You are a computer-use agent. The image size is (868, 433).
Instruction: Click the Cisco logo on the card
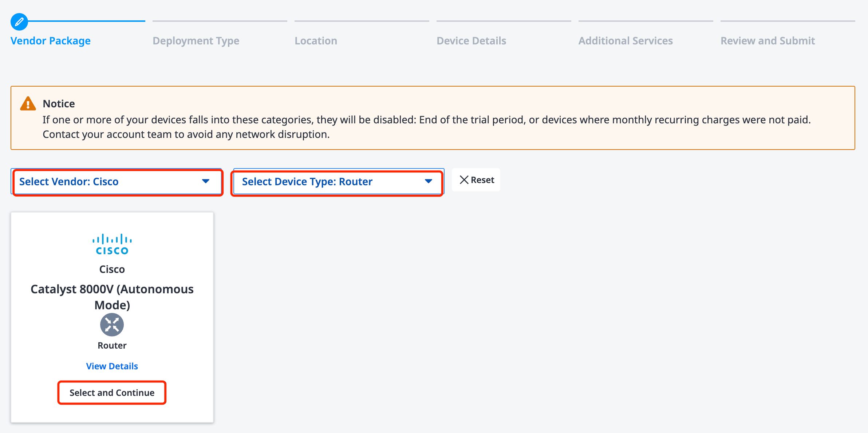point(112,244)
